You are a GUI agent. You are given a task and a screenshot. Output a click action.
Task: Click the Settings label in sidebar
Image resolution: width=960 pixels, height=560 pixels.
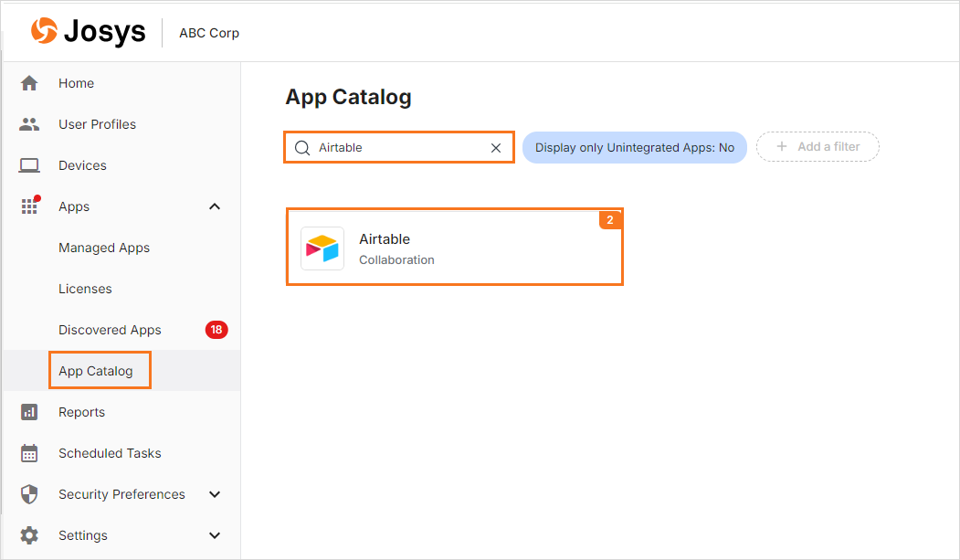(82, 535)
